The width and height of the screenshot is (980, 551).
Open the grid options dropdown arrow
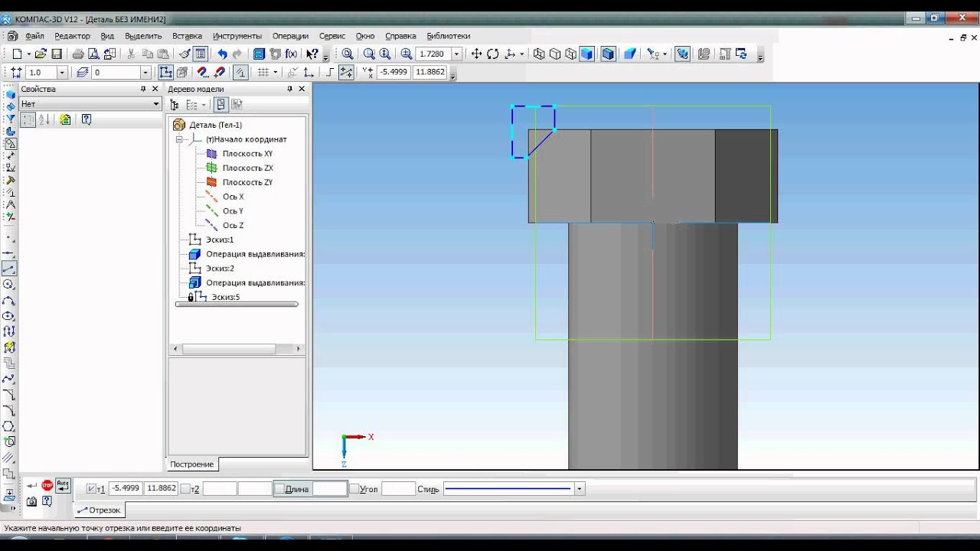coord(276,72)
